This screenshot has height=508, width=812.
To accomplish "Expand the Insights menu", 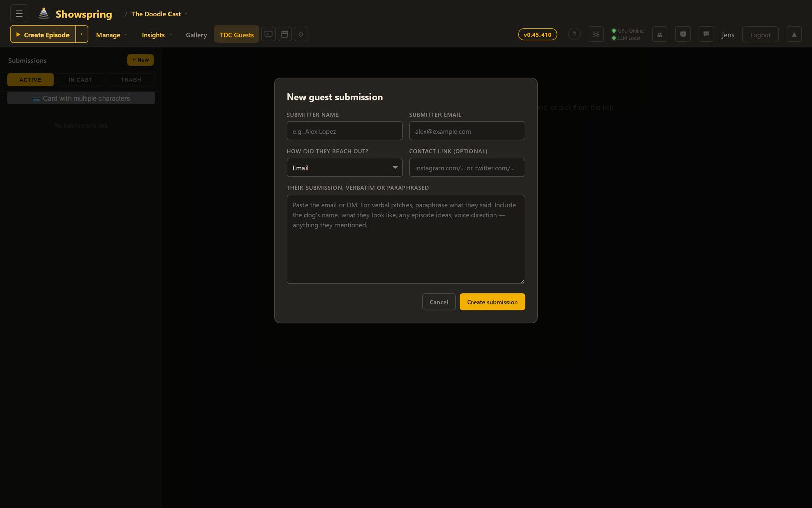I will click(x=157, y=35).
